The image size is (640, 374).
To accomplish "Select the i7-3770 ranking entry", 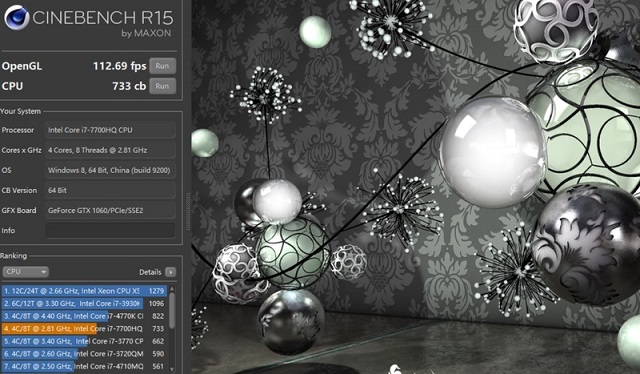I will tap(84, 341).
